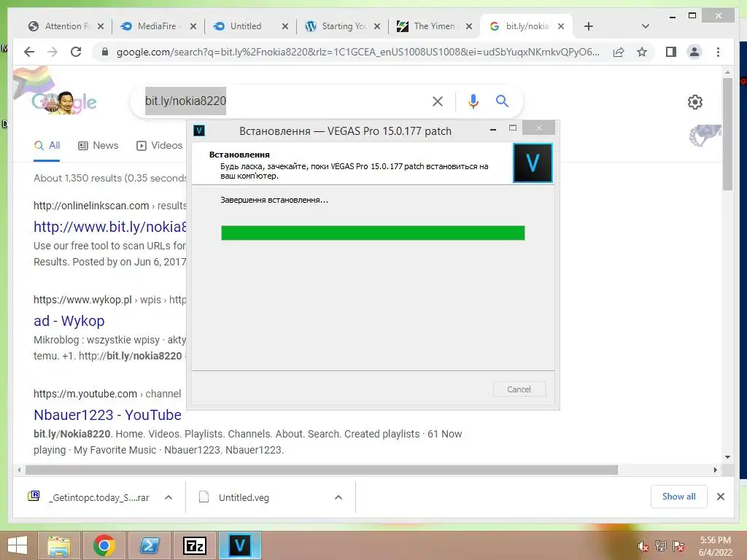Screen dimensions: 747x560
Task: Click Show all downloads
Action: coord(679,497)
